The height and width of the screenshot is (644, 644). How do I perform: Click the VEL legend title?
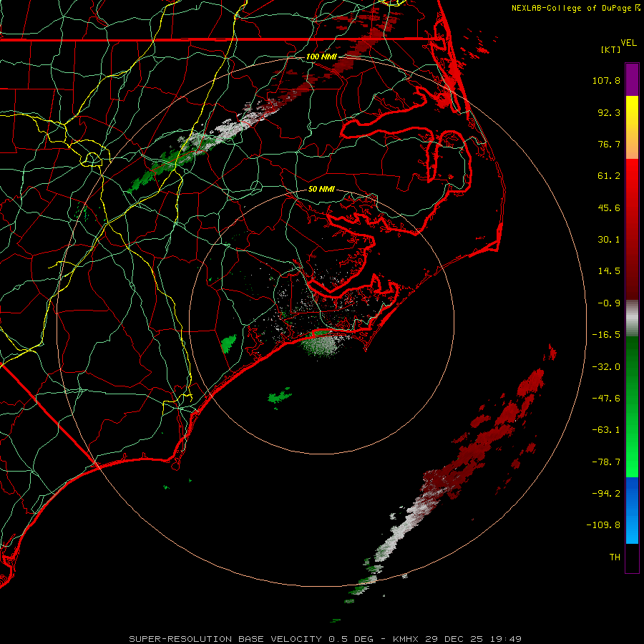click(628, 43)
